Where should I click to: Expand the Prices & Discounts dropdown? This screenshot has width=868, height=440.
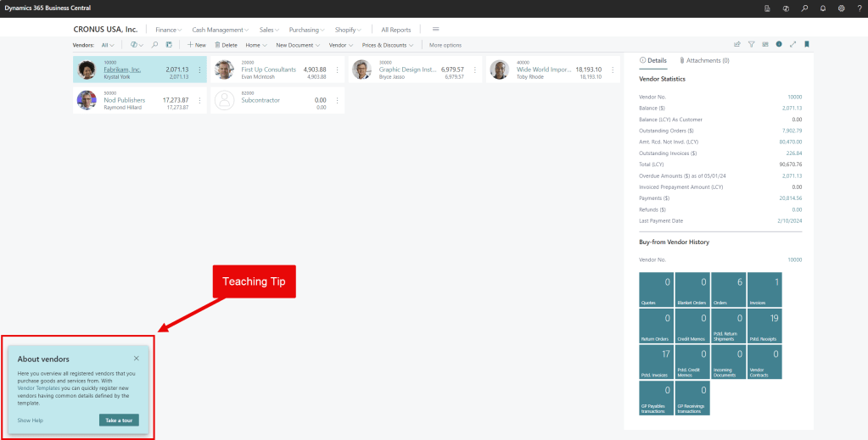point(387,45)
